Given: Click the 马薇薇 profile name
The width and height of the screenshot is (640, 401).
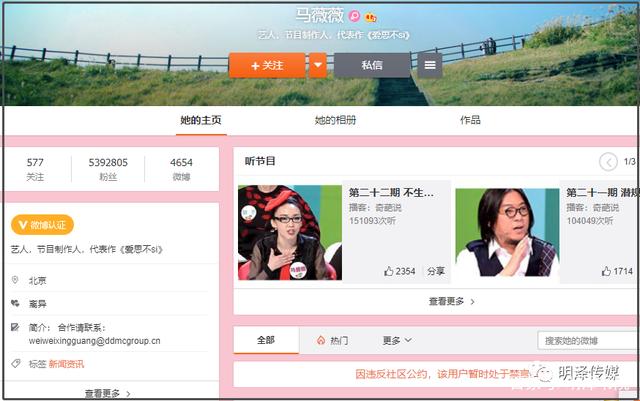Looking at the screenshot, I should click(320, 16).
